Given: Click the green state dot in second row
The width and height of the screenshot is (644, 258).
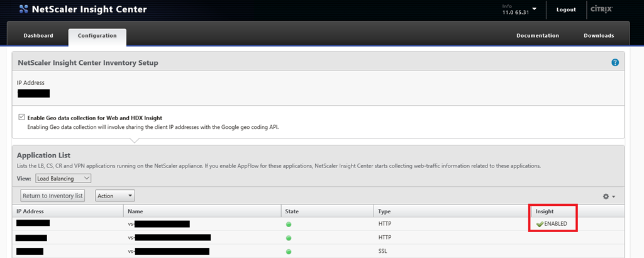Looking at the screenshot, I should (289, 238).
